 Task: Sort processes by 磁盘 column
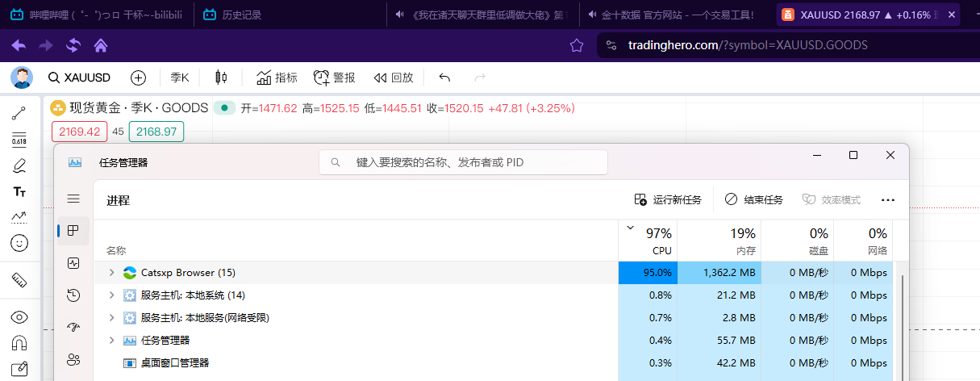tap(798, 241)
